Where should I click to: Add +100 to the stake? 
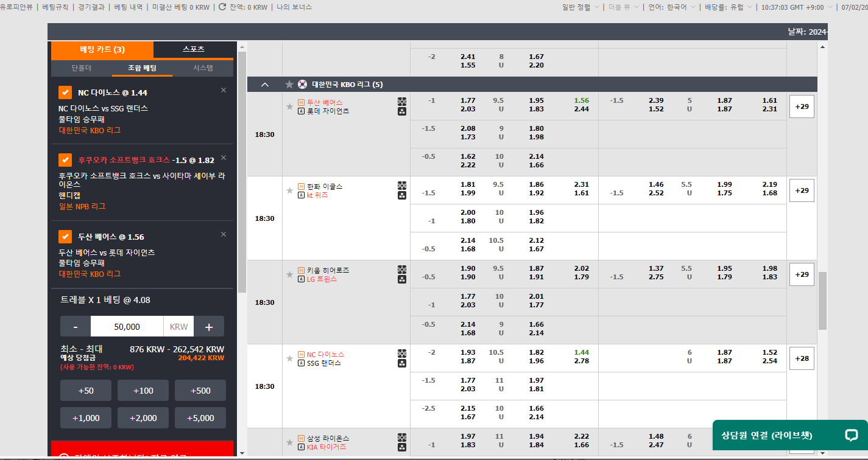(143, 391)
